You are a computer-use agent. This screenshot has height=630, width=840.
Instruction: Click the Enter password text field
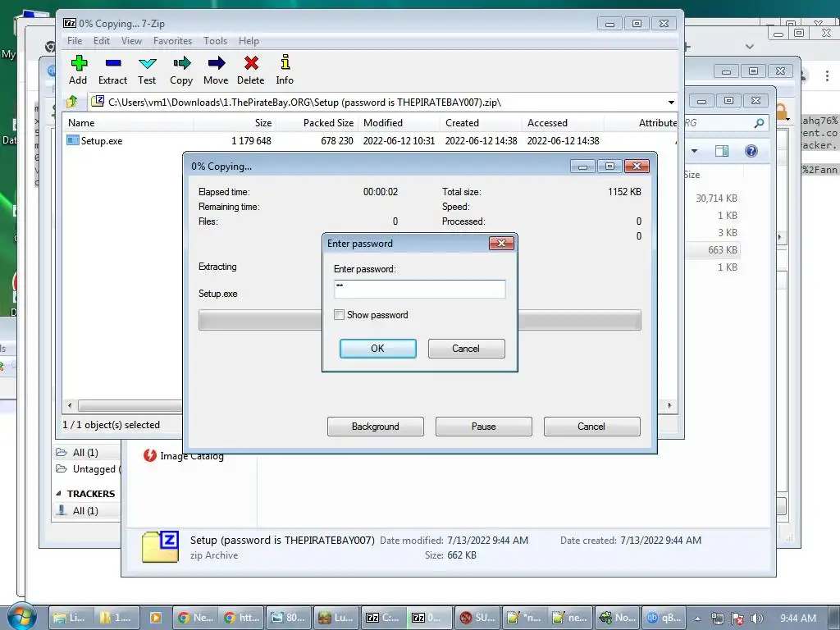pos(419,289)
